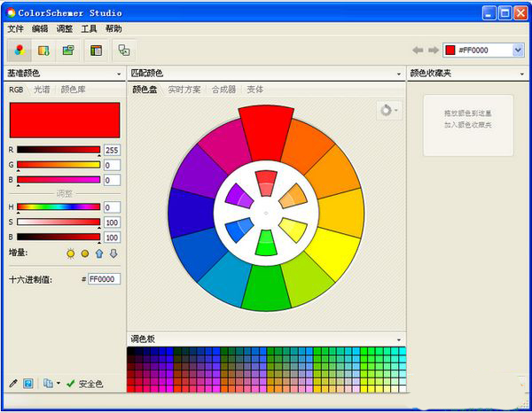Screen dimensions: 532x413
Task: Click the large red base color preview
Action: point(65,120)
